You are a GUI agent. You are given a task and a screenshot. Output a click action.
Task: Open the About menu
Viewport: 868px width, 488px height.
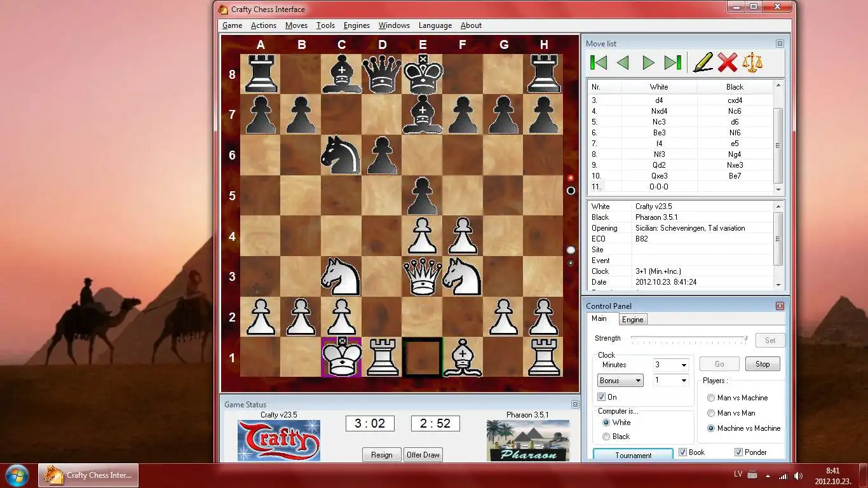coord(471,25)
